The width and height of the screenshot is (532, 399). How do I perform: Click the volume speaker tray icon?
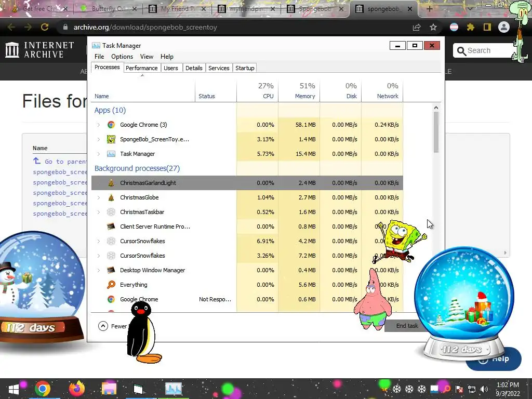[484, 389]
